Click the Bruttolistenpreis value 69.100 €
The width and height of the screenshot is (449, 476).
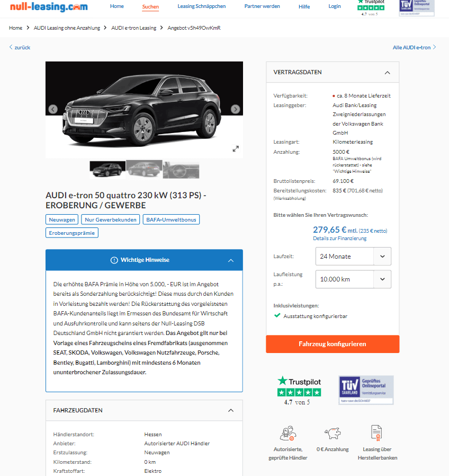click(x=343, y=181)
